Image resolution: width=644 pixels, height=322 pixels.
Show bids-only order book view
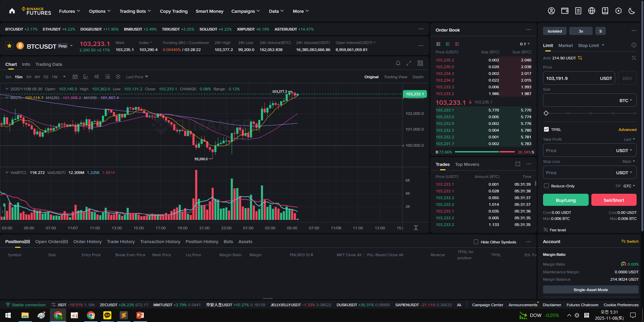pyautogui.click(x=448, y=44)
